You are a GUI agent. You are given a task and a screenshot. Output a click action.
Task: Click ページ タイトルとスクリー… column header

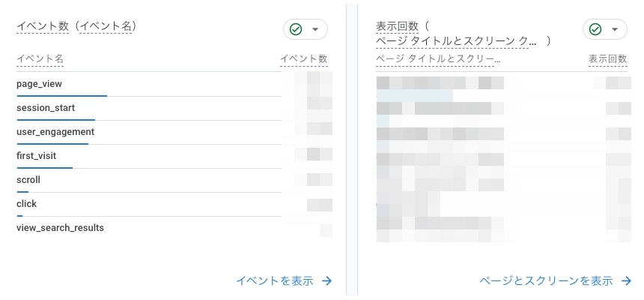(438, 59)
